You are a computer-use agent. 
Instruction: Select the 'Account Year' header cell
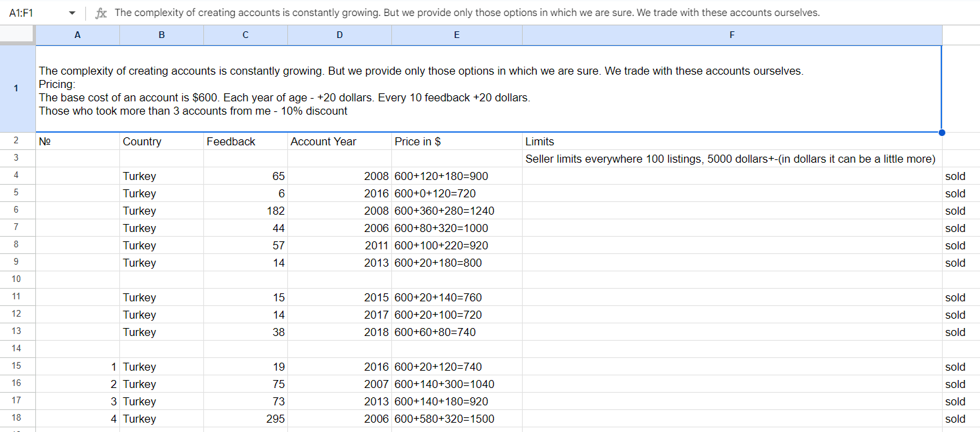tap(339, 141)
